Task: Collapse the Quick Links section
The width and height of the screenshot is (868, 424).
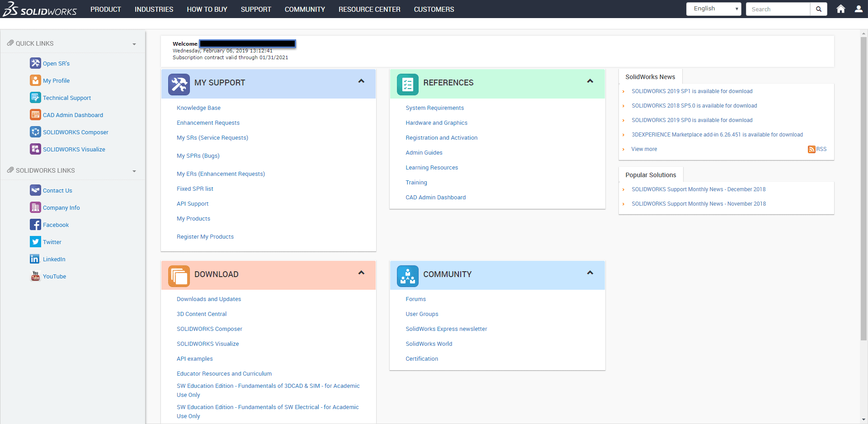Action: (x=134, y=44)
